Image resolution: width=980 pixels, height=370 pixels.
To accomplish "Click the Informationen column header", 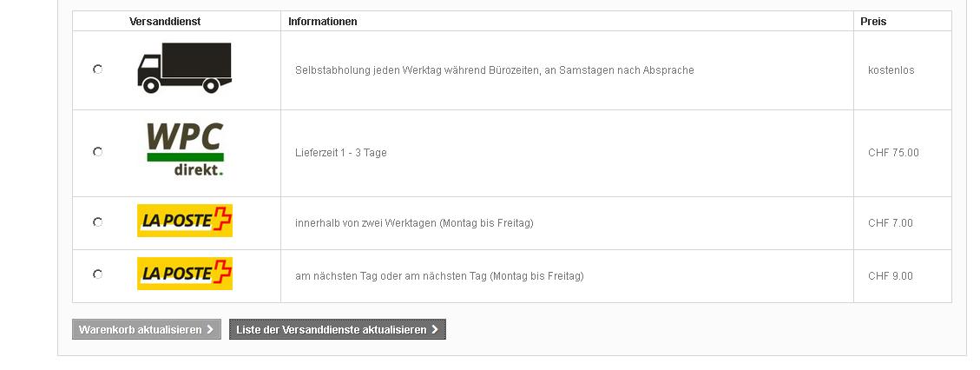I will 323,22.
